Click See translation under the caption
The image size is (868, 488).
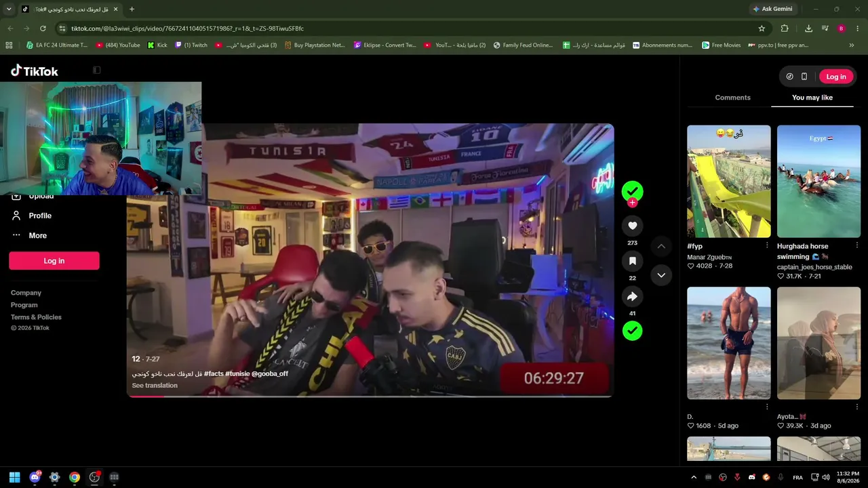click(155, 386)
